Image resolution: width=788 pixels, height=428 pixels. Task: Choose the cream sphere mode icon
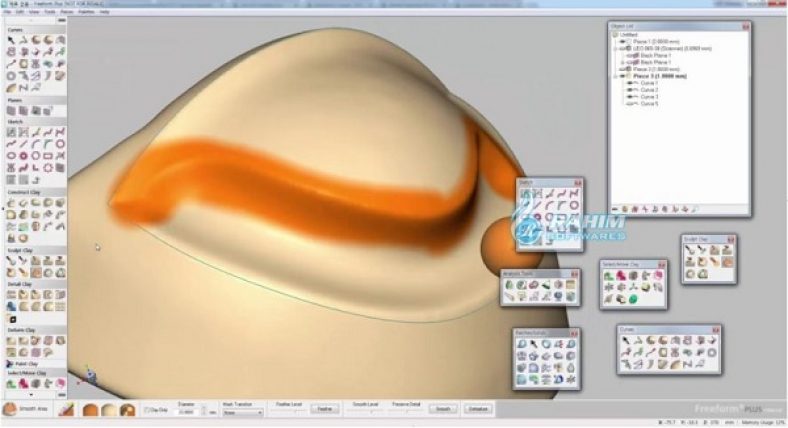click(x=109, y=410)
